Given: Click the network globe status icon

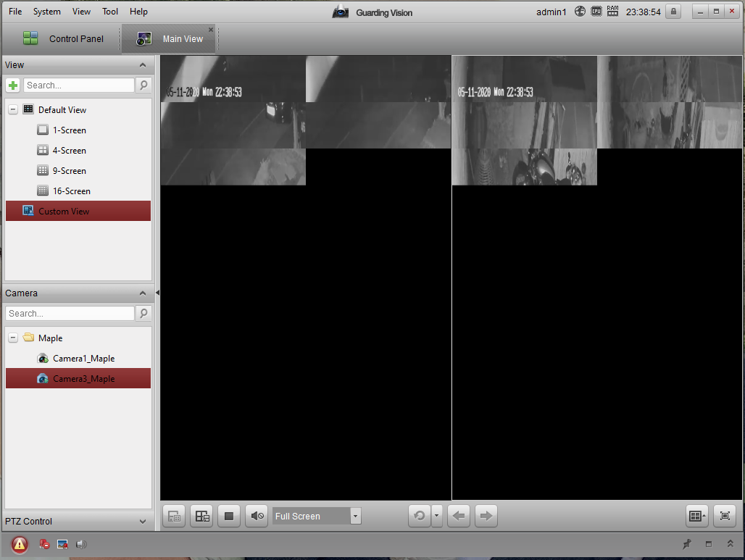Looking at the screenshot, I should (x=580, y=12).
